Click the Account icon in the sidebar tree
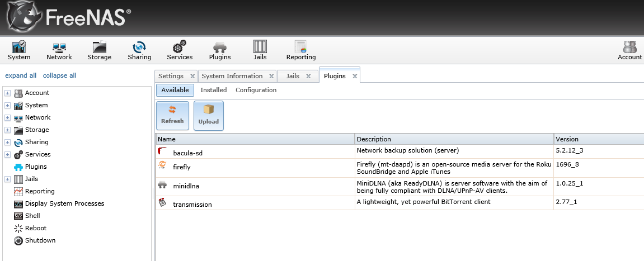The height and width of the screenshot is (261, 644). click(18, 93)
